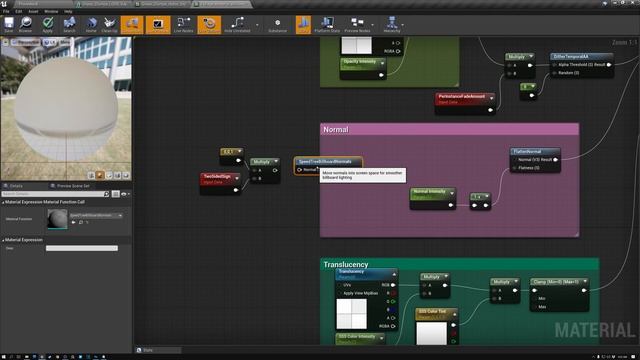Click the Hide Unrelated toolbar icon
The width and height of the screenshot is (640, 360).
[237, 24]
